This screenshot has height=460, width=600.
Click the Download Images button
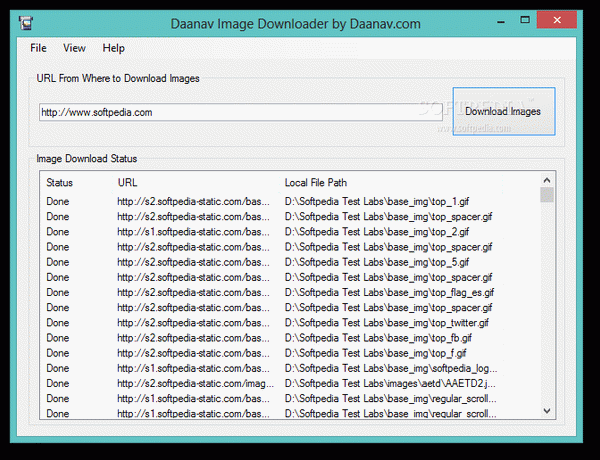[x=504, y=111]
